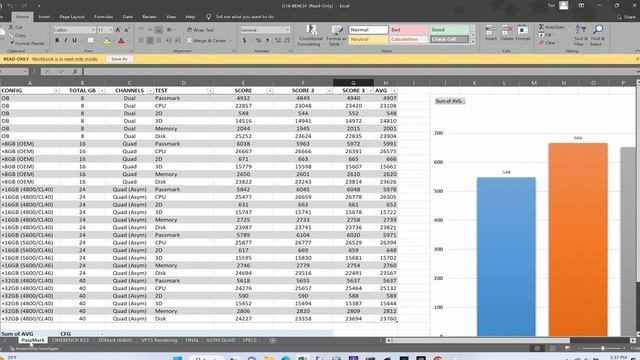Apply the Normal cell style
640x360 pixels.
pos(368,30)
